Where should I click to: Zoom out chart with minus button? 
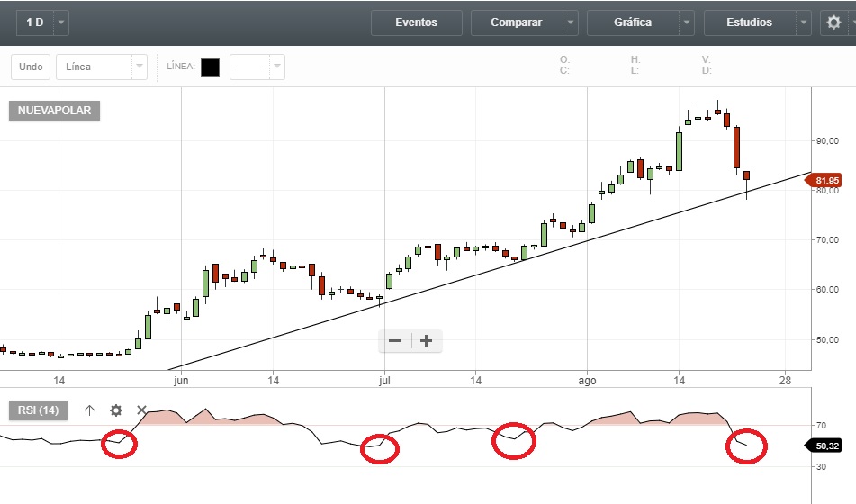click(x=395, y=341)
